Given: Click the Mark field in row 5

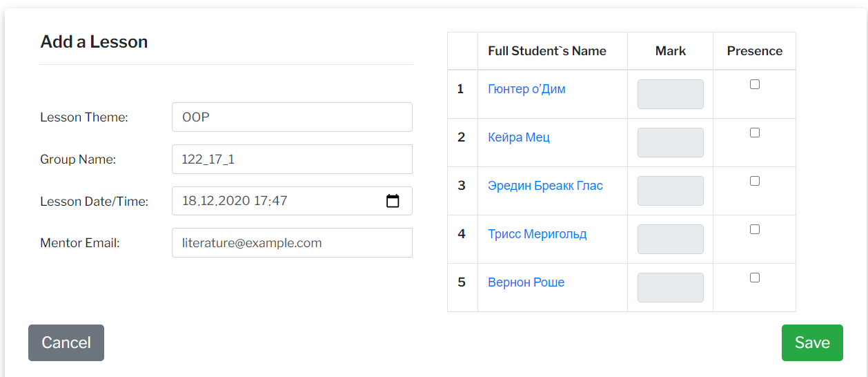Looking at the screenshot, I should (x=670, y=288).
